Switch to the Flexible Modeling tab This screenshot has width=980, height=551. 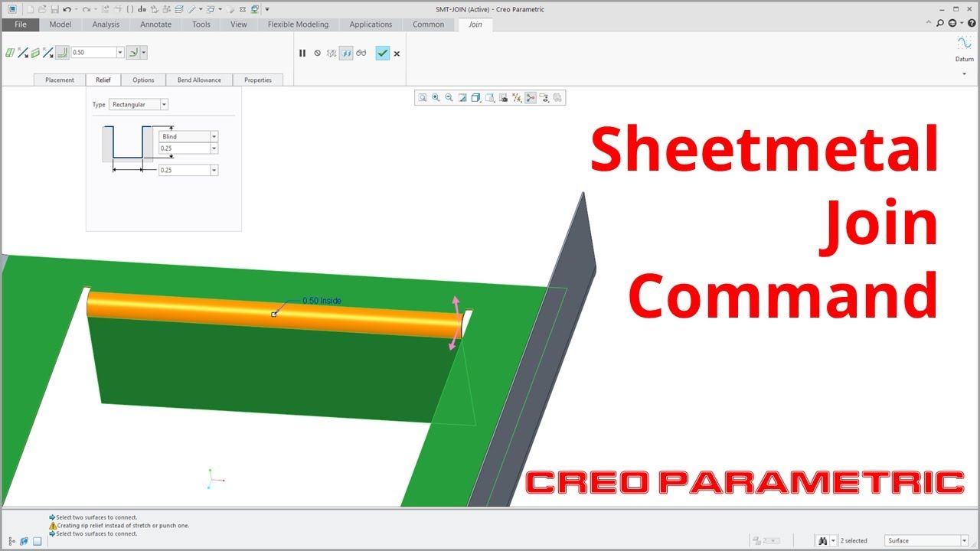click(x=298, y=24)
